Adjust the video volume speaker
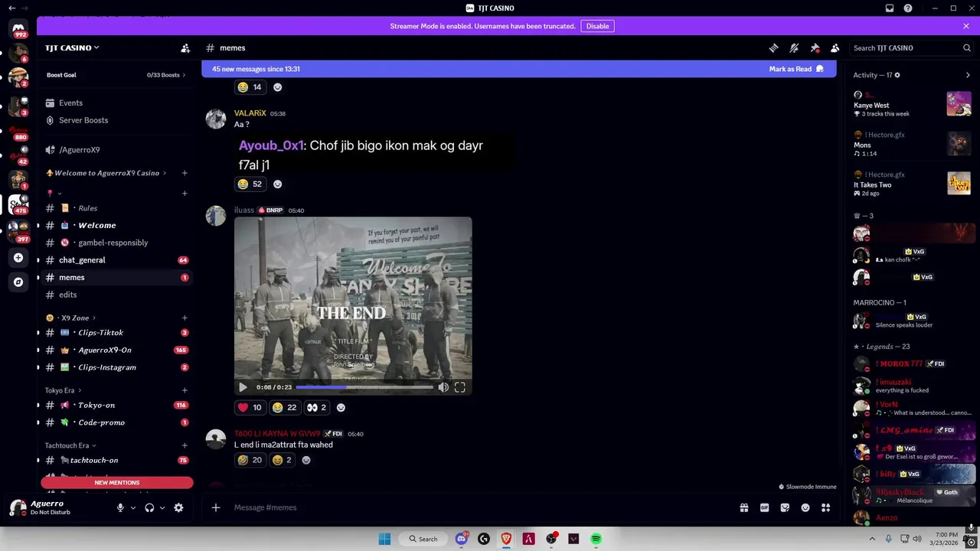The width and height of the screenshot is (980, 551). [443, 387]
